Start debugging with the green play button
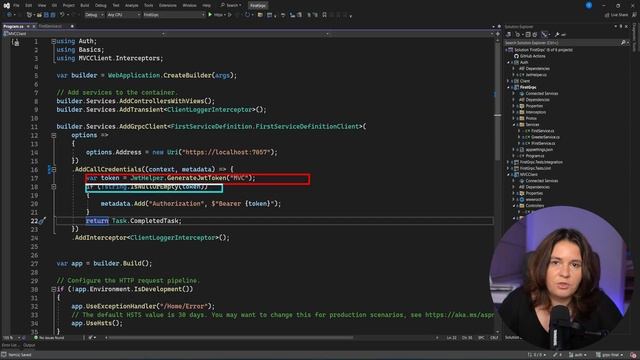Viewport: 640px width, 360px height. click(210, 15)
